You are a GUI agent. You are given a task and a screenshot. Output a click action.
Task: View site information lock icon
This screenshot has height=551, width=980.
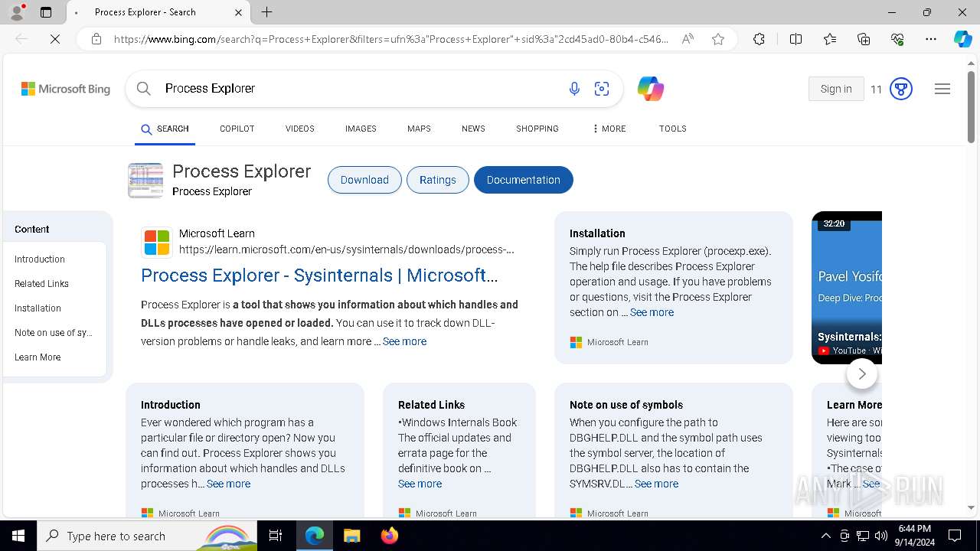click(x=96, y=39)
